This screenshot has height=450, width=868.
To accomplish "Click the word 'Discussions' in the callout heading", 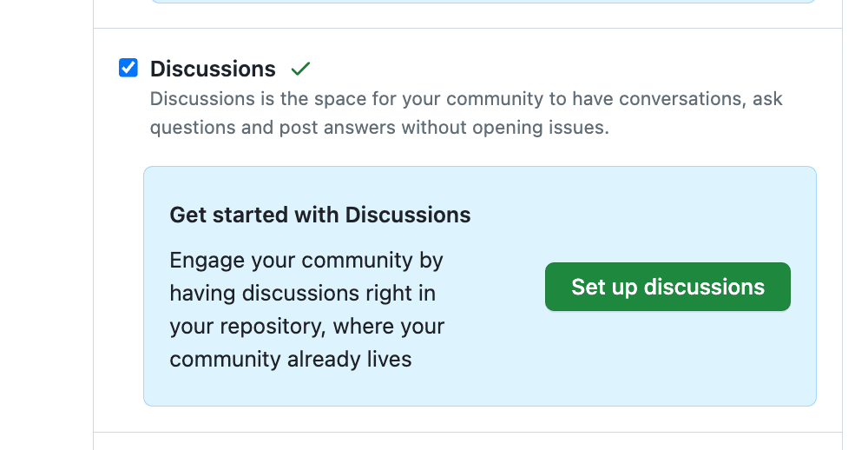I will (407, 215).
